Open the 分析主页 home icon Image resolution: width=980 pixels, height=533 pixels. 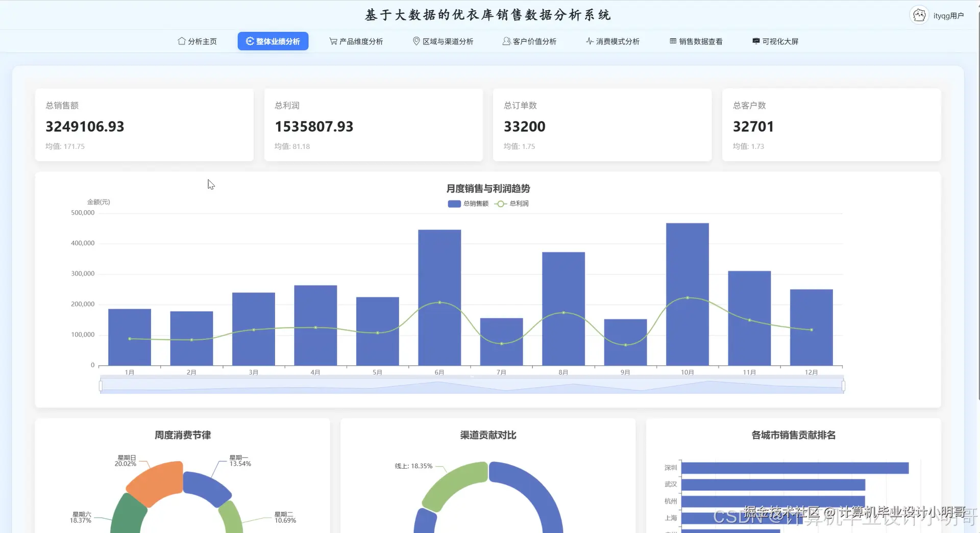pos(181,41)
